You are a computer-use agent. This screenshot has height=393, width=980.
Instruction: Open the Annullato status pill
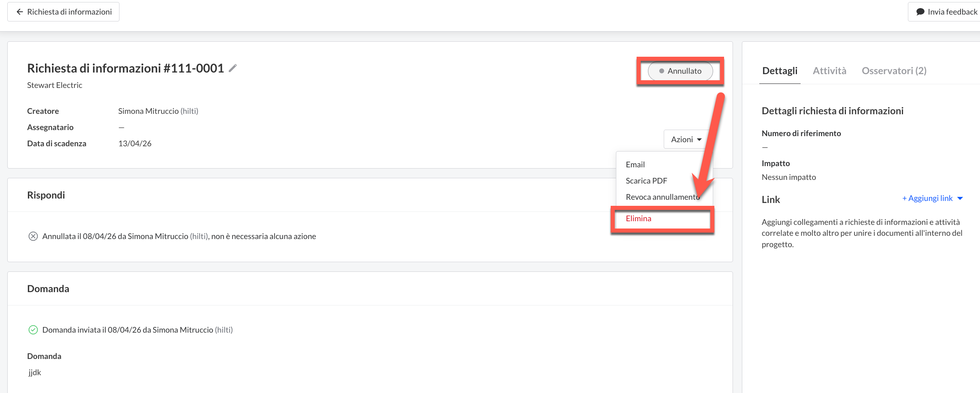pyautogui.click(x=680, y=71)
